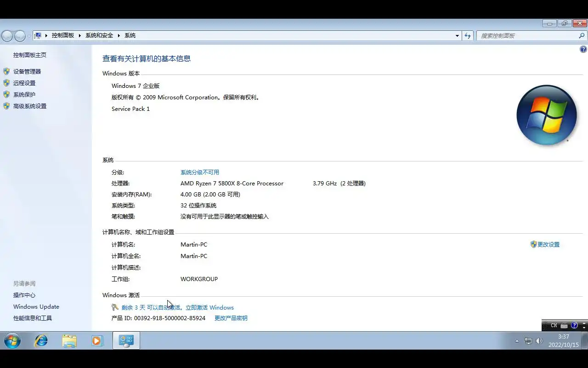Click heading 查看有关计算机的基本信息

(147, 58)
